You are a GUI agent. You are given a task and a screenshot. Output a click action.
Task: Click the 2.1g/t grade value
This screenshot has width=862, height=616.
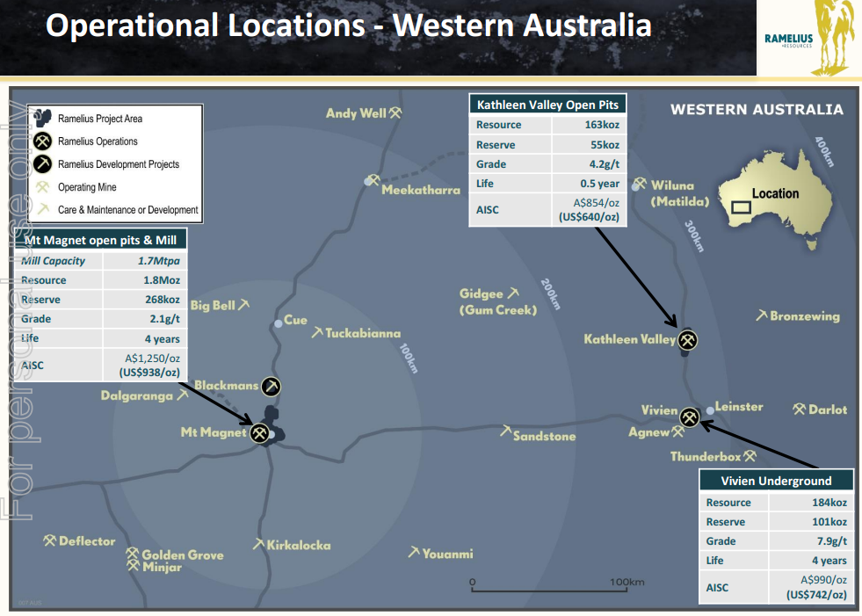click(x=164, y=318)
